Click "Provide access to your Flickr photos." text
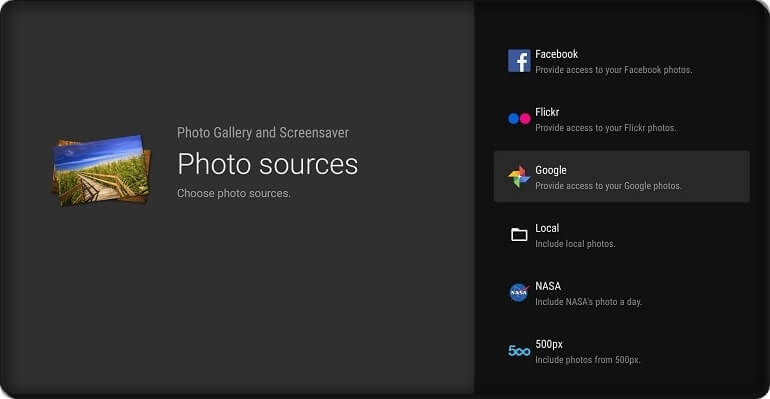The width and height of the screenshot is (770, 399). (605, 128)
